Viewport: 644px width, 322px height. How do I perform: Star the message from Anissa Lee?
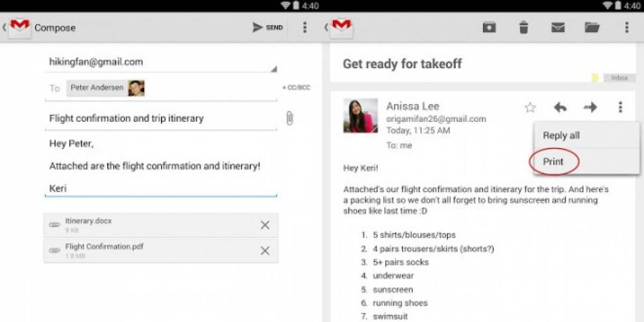click(x=530, y=108)
